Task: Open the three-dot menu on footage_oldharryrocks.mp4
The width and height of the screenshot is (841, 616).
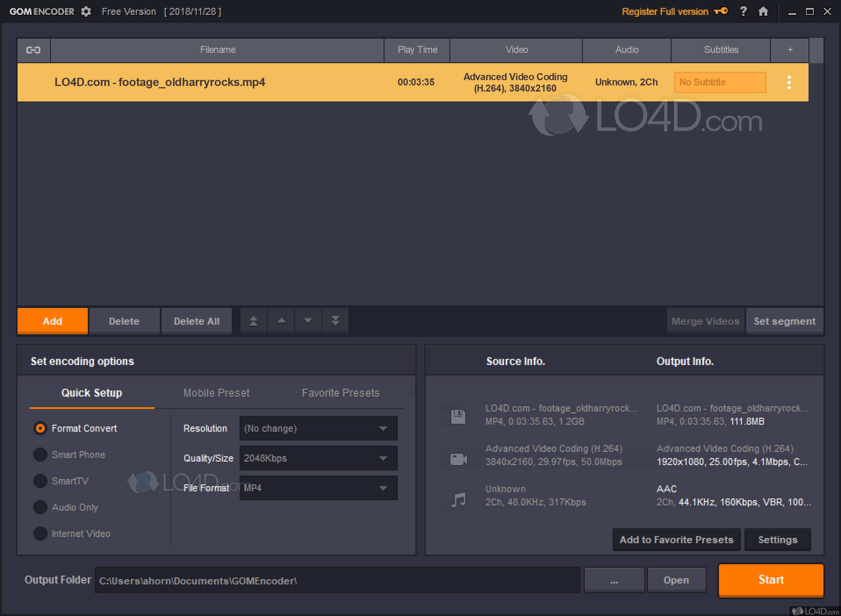Action: click(x=789, y=82)
